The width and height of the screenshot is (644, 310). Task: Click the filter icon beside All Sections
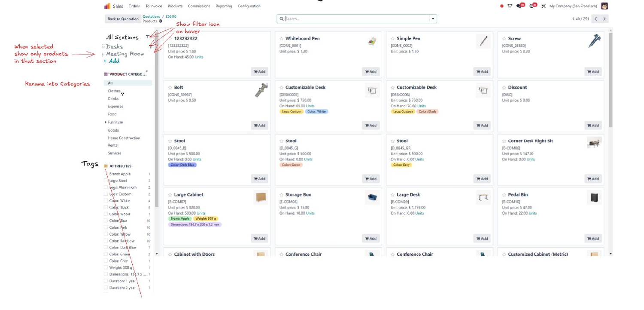[x=148, y=37]
